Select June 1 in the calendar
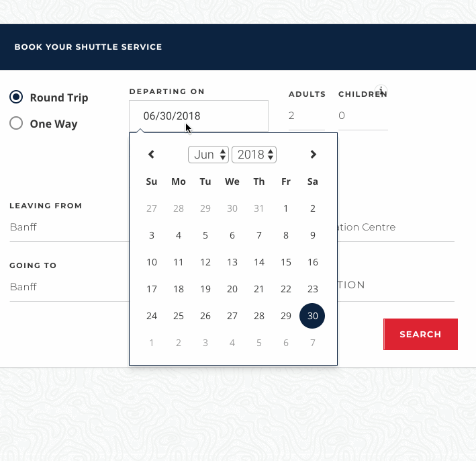The width and height of the screenshot is (476, 461). pos(286,208)
